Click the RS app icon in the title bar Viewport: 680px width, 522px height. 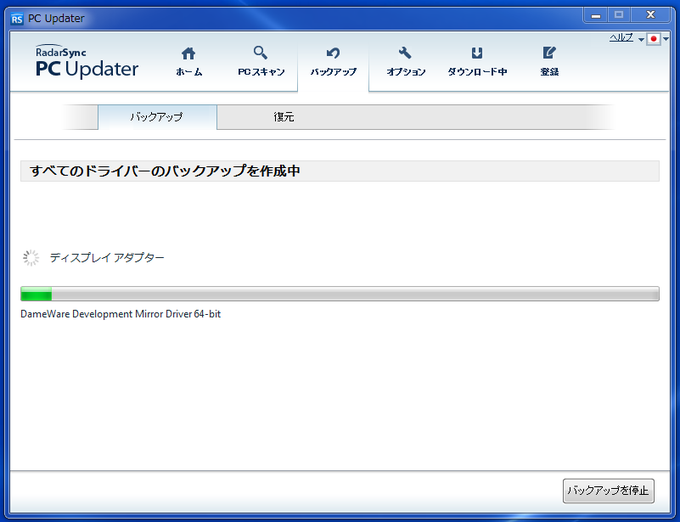click(x=17, y=19)
